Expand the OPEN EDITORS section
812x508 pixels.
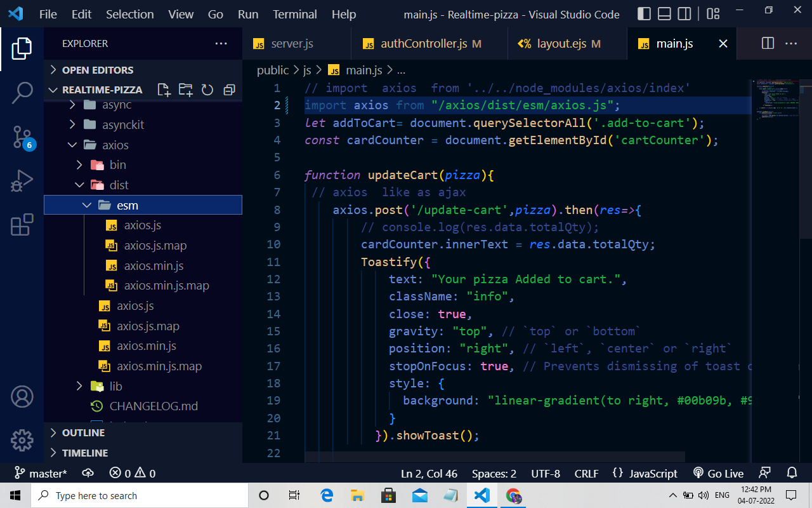pyautogui.click(x=143, y=70)
